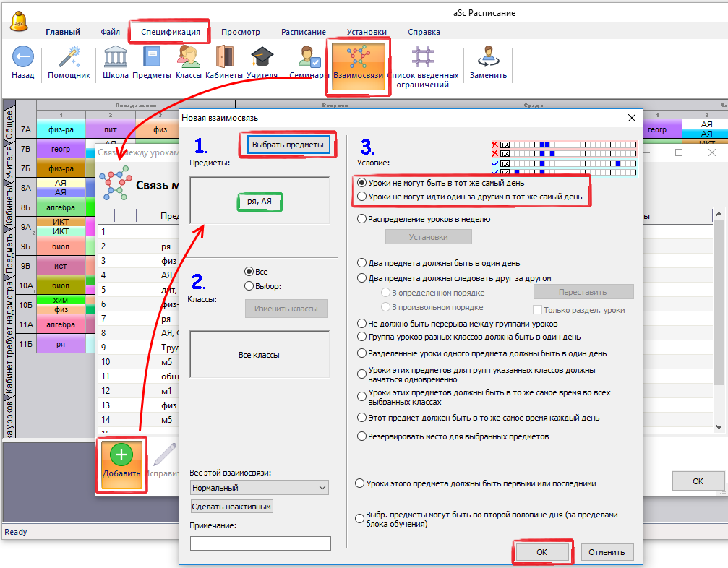Click into the Примечание text field
This screenshot has height=568, width=728.
point(260,543)
